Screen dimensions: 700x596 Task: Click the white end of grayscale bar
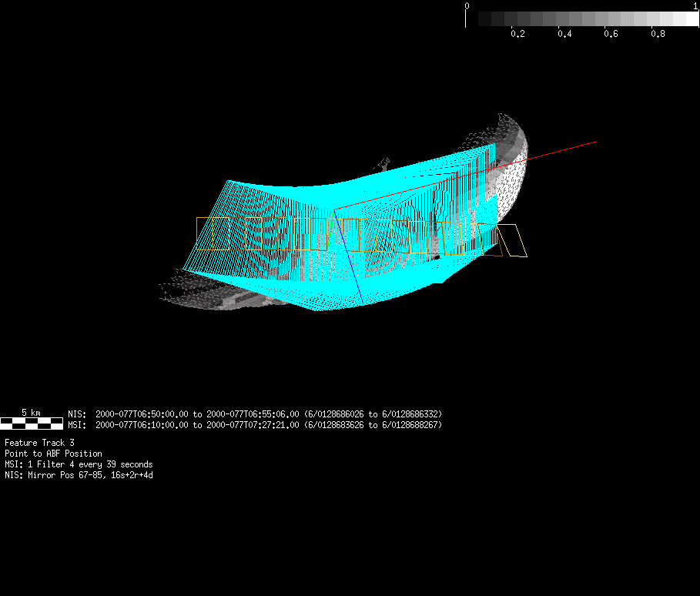pos(691,18)
